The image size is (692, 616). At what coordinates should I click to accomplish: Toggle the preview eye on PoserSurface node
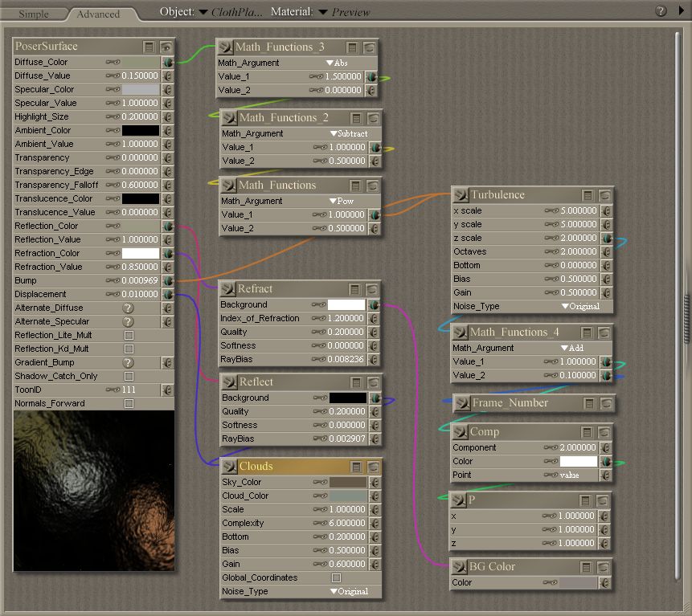click(x=166, y=47)
